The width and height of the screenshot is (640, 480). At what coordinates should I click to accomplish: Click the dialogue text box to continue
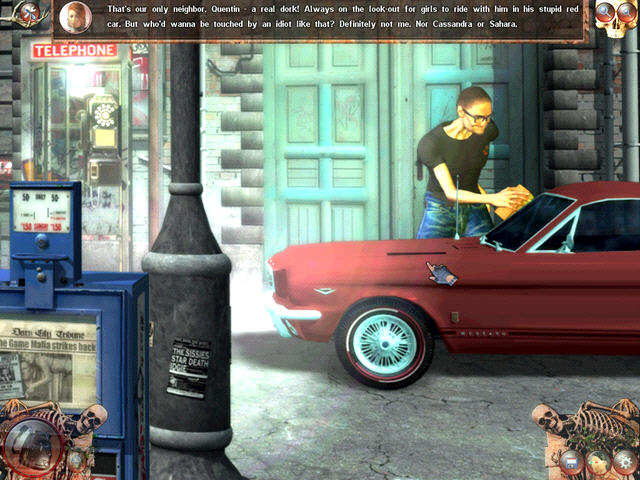(x=340, y=19)
